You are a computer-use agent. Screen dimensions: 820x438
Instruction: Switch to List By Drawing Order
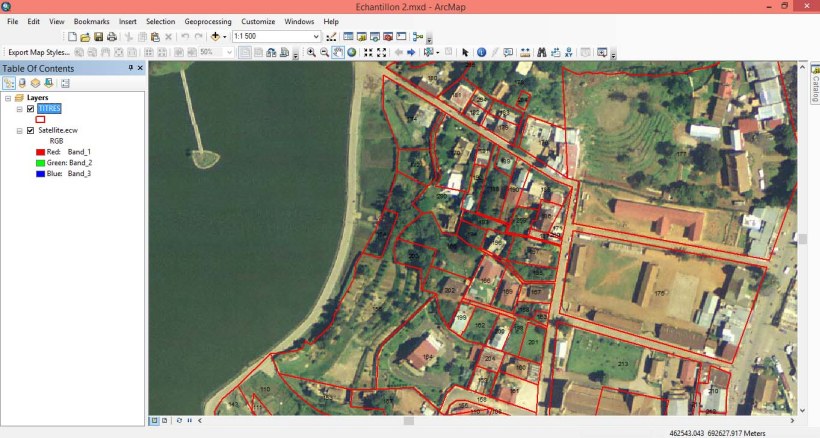point(9,83)
